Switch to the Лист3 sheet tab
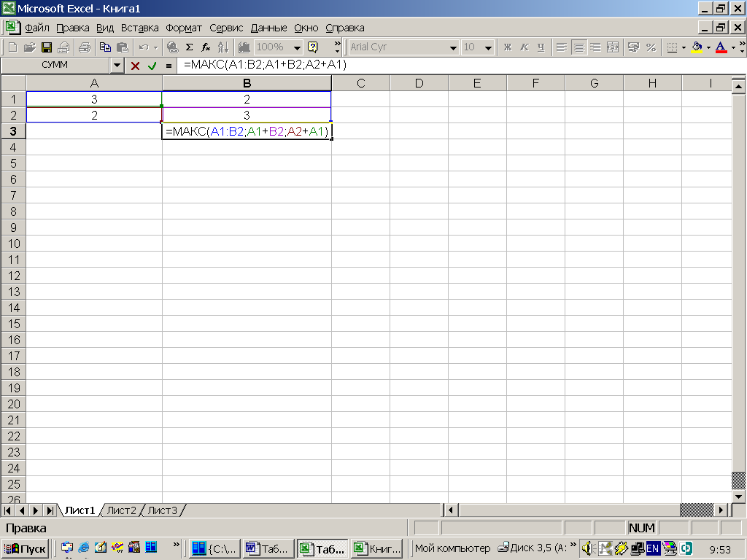747x560 pixels. [163, 510]
